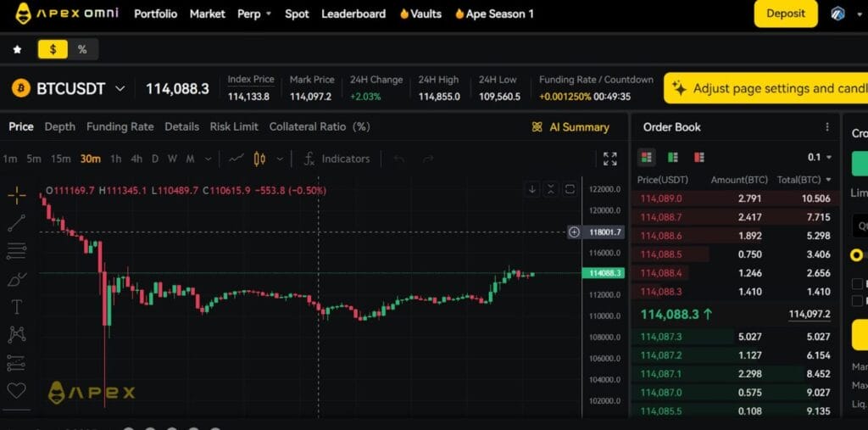Image resolution: width=868 pixels, height=430 pixels.
Task: Enter fullscreen chart mode
Action: tap(610, 159)
